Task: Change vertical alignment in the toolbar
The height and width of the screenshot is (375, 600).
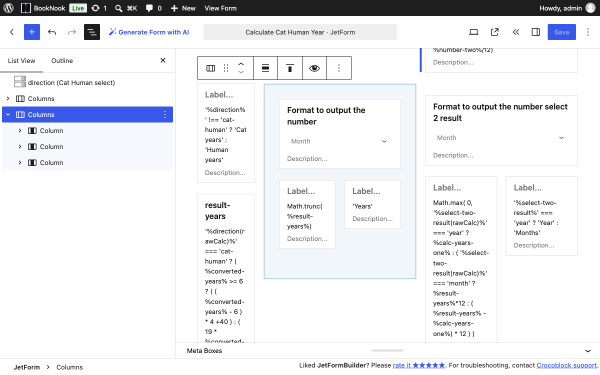Action: coord(290,68)
